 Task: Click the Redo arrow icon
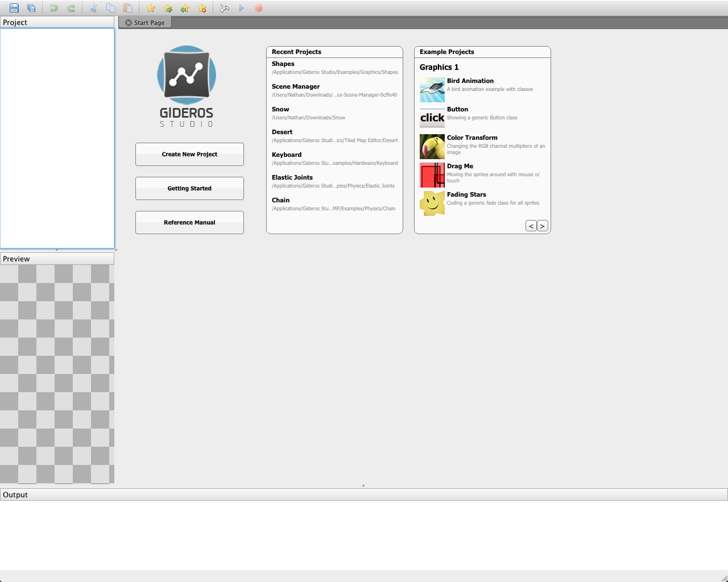(71, 8)
